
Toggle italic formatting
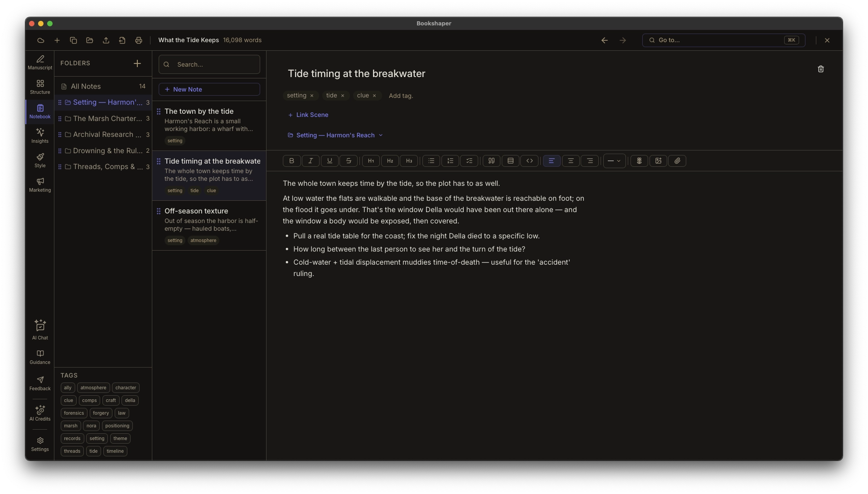pyautogui.click(x=310, y=161)
